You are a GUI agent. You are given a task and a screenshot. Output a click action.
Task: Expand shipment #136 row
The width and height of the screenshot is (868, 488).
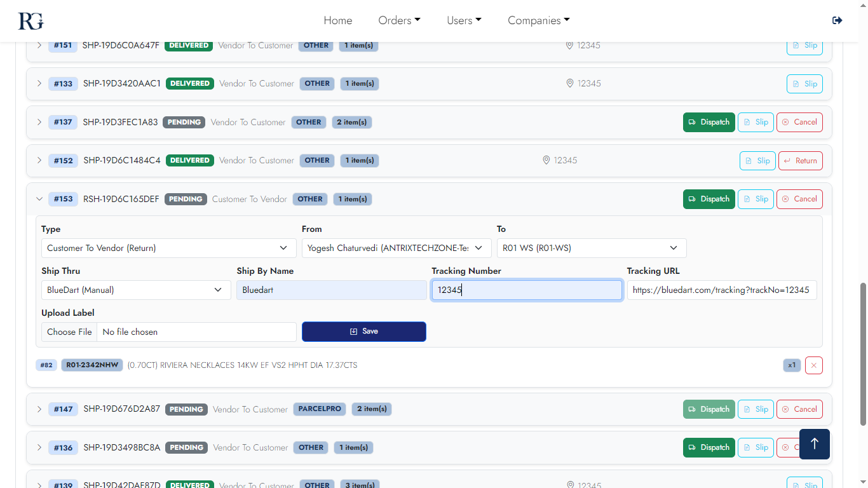pyautogui.click(x=39, y=447)
